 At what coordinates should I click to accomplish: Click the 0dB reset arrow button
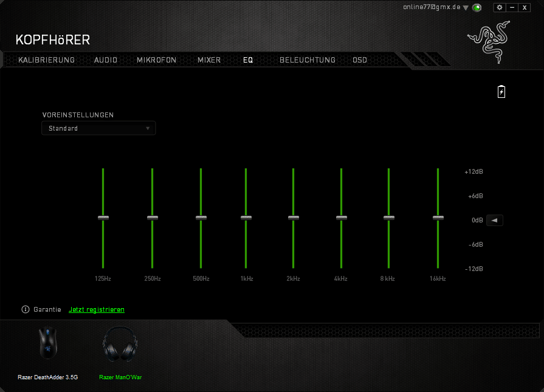pos(494,220)
